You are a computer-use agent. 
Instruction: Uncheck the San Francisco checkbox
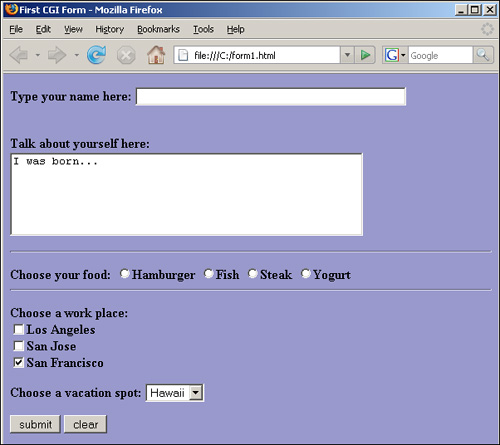(x=18, y=362)
